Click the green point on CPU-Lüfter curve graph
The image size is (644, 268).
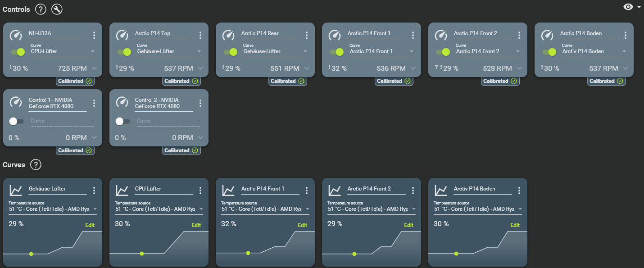click(x=142, y=254)
